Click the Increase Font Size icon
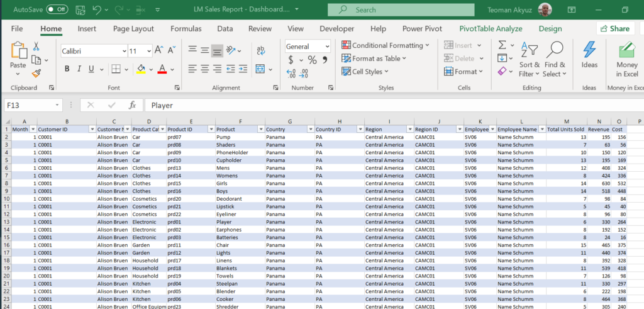This screenshot has width=644, height=309. point(159,50)
